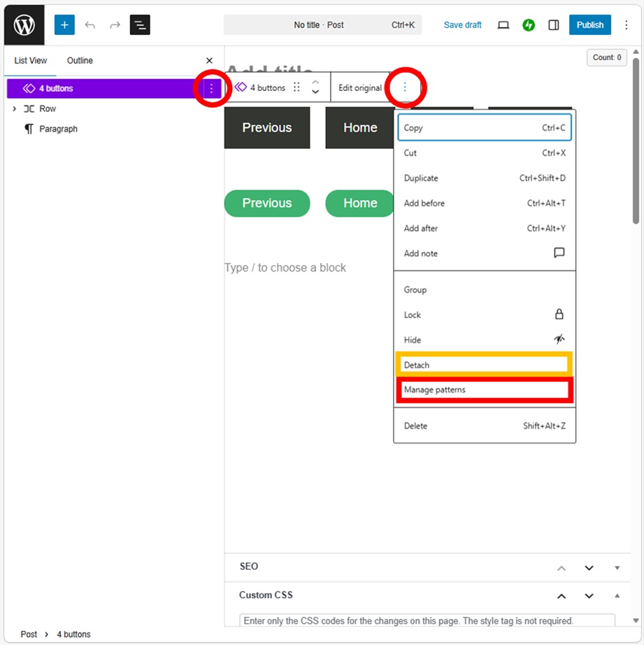Image resolution: width=644 pixels, height=645 pixels.
Task: Toggle the document overview list icon
Action: coord(140,25)
